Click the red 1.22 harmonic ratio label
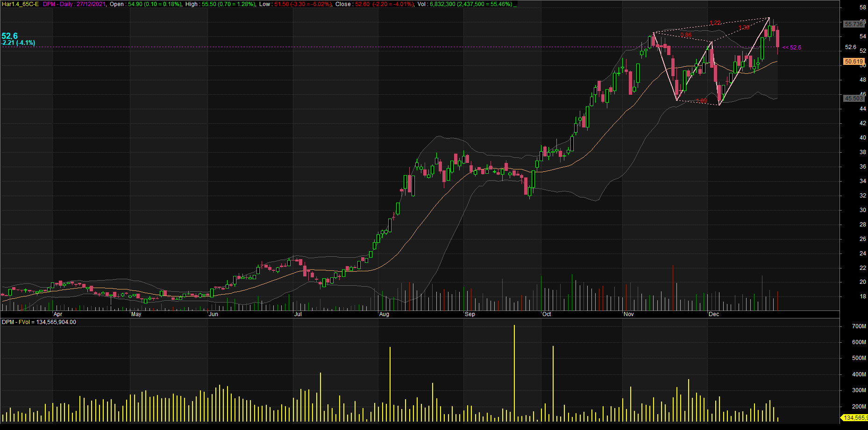 [715, 23]
